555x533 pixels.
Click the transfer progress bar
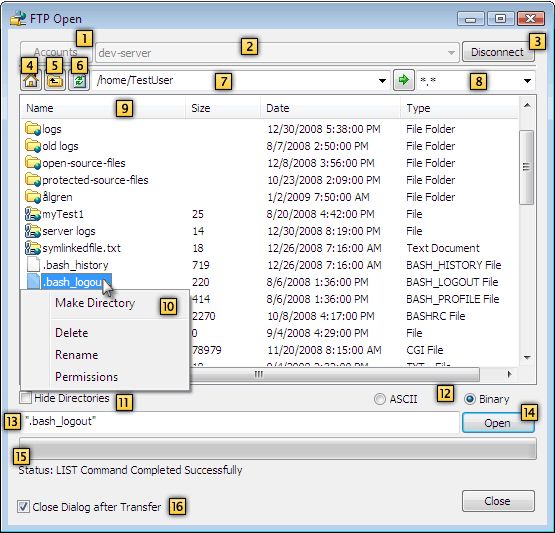click(x=278, y=448)
